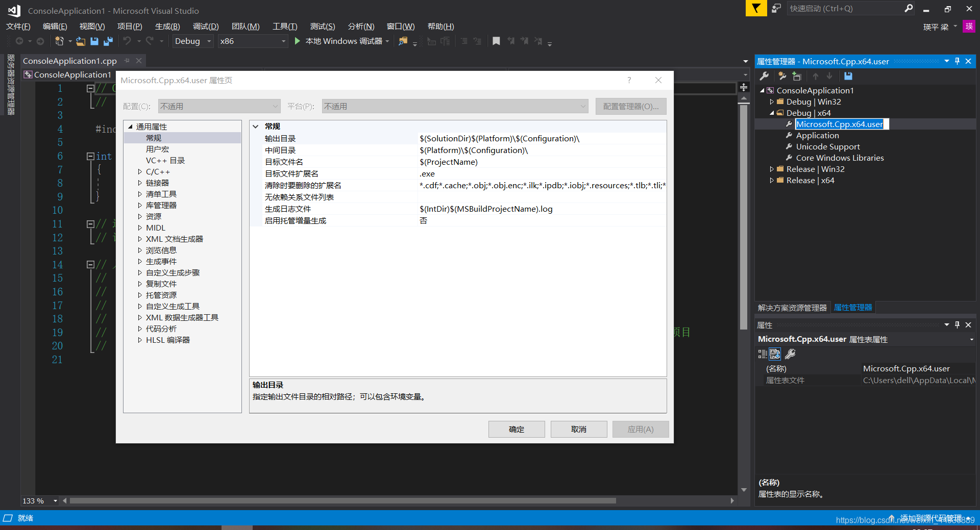The height and width of the screenshot is (530, 980).
Task: Click the user account avatar badge
Action: (x=969, y=26)
